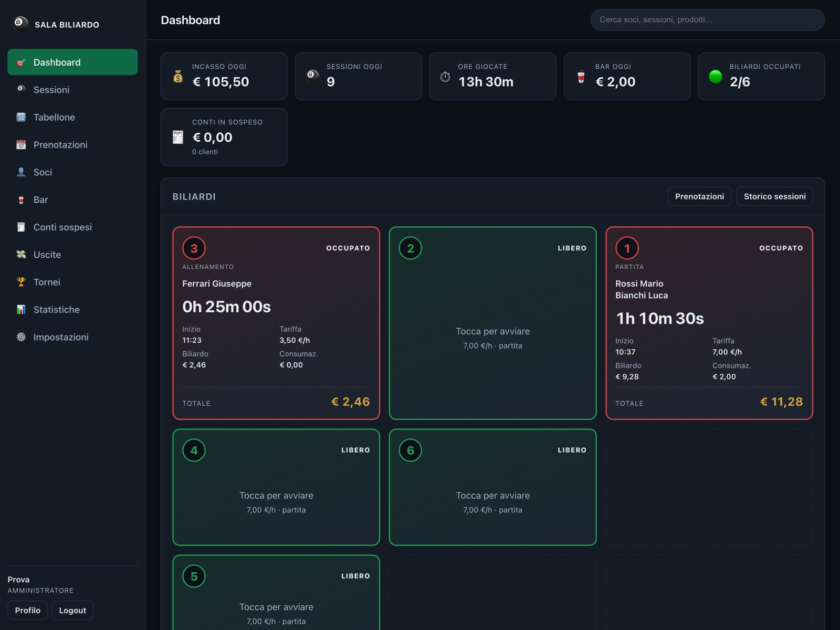Focus the search field Cerca soci, sessioni

point(707,19)
